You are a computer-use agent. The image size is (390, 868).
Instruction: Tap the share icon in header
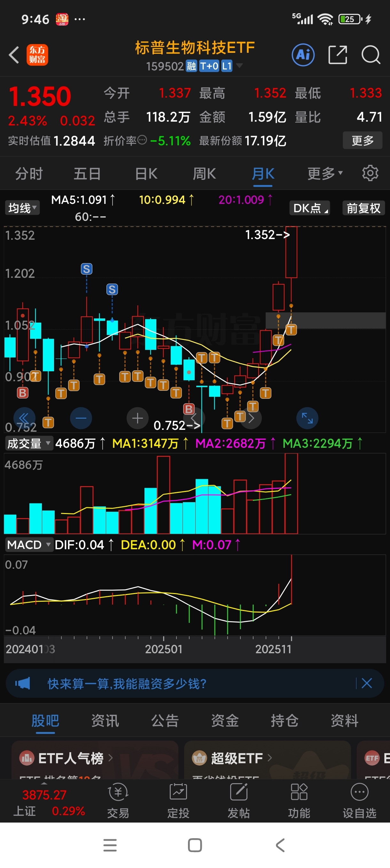[x=338, y=55]
